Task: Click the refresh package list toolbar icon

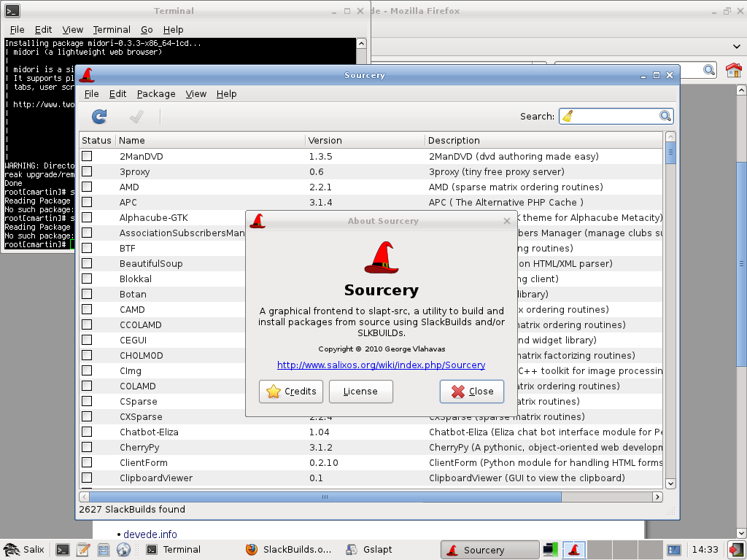Action: tap(99, 116)
